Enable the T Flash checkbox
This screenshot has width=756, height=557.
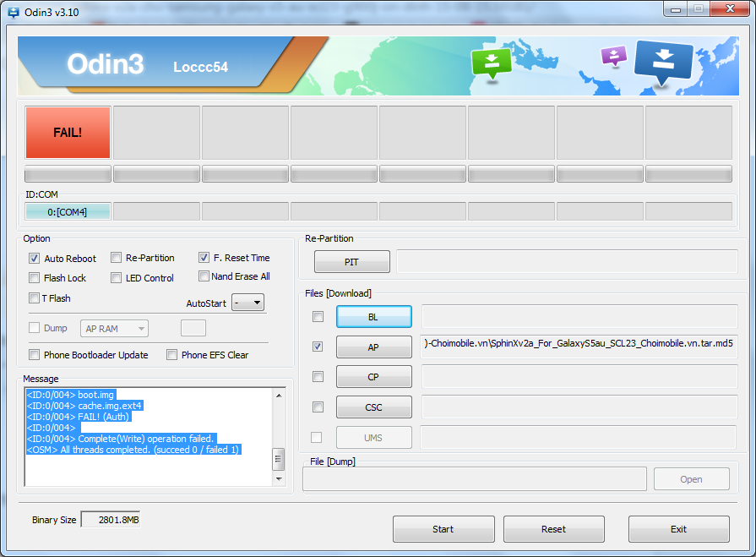tap(35, 298)
